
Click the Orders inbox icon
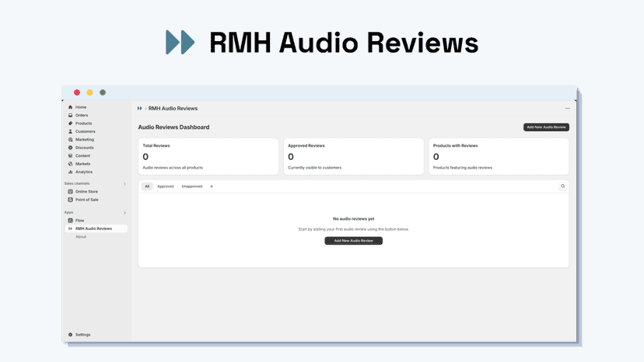point(70,115)
